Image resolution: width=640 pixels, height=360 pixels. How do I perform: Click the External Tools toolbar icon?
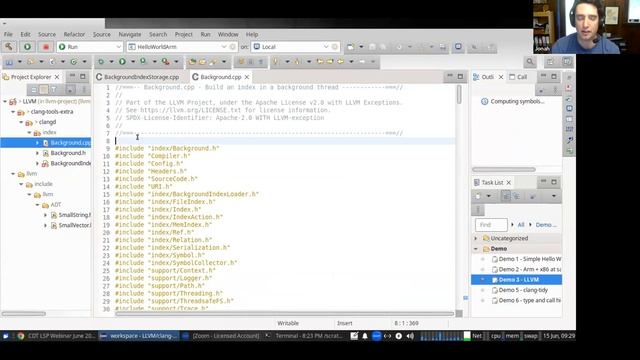pos(165,62)
